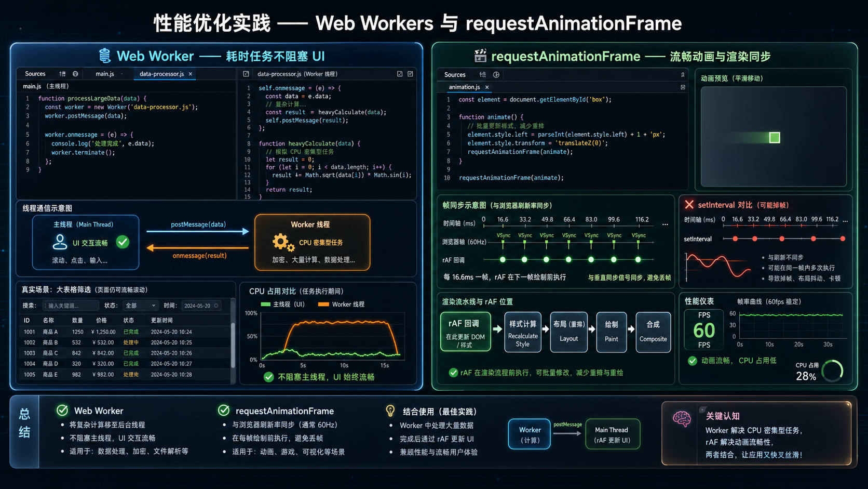Click the CPU 占用 28% circular gauge
This screenshot has height=489, width=868.
833,371
